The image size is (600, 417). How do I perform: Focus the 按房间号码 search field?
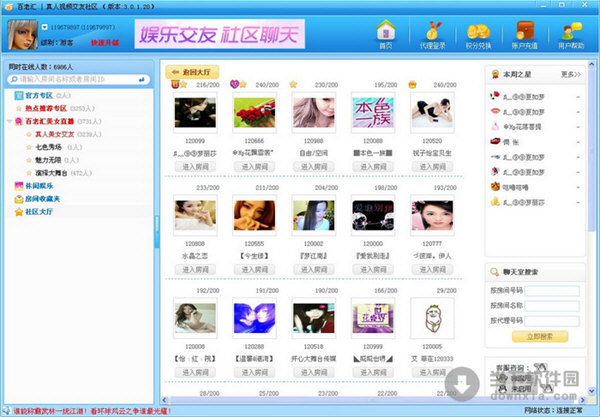click(552, 291)
